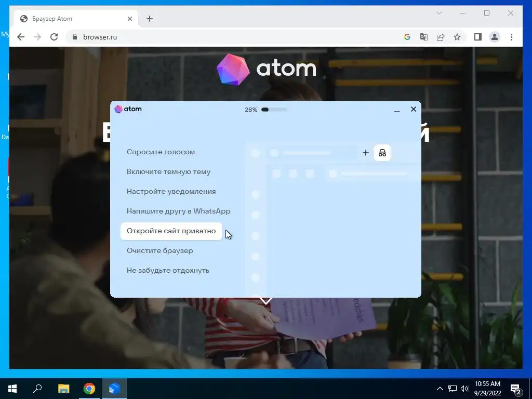
Task: Open a new tab with plus button
Action: click(x=150, y=19)
